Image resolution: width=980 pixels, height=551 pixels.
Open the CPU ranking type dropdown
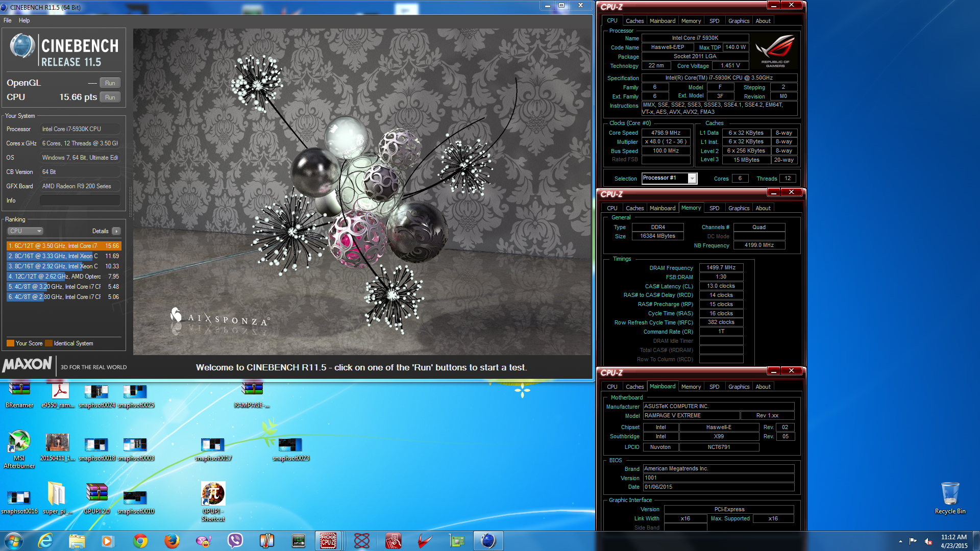pos(25,231)
